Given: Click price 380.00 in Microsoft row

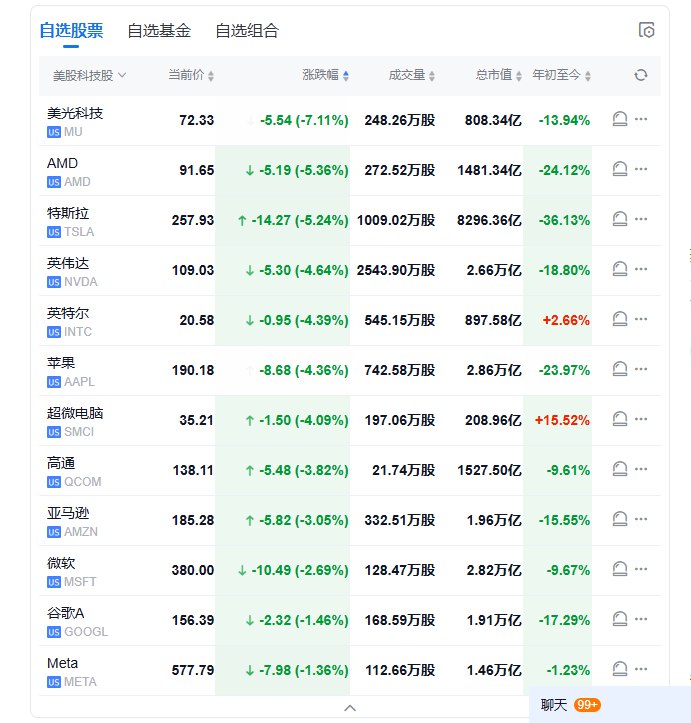Looking at the screenshot, I should 193,570.
